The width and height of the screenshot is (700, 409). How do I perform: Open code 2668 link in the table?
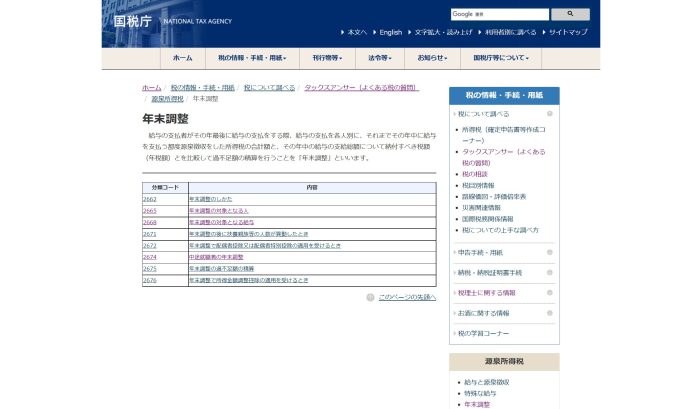click(150, 222)
